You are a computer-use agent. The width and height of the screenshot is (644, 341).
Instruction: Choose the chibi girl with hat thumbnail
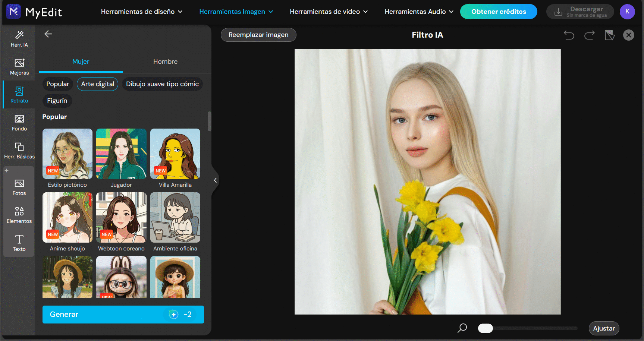click(x=175, y=277)
